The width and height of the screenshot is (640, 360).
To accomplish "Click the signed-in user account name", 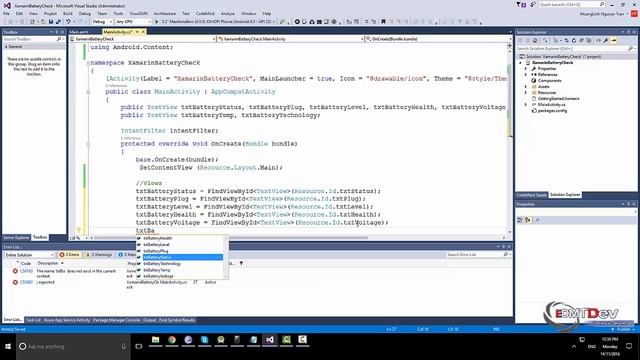I will click(602, 14).
